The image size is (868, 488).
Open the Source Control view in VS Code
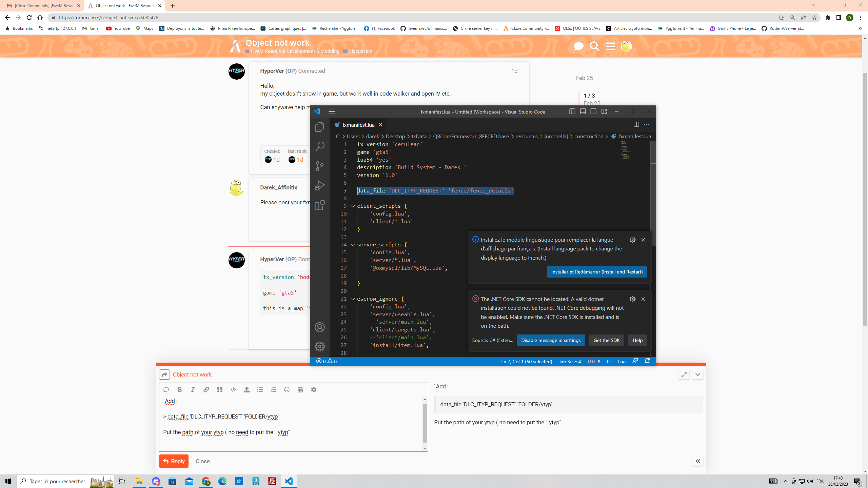click(x=319, y=166)
